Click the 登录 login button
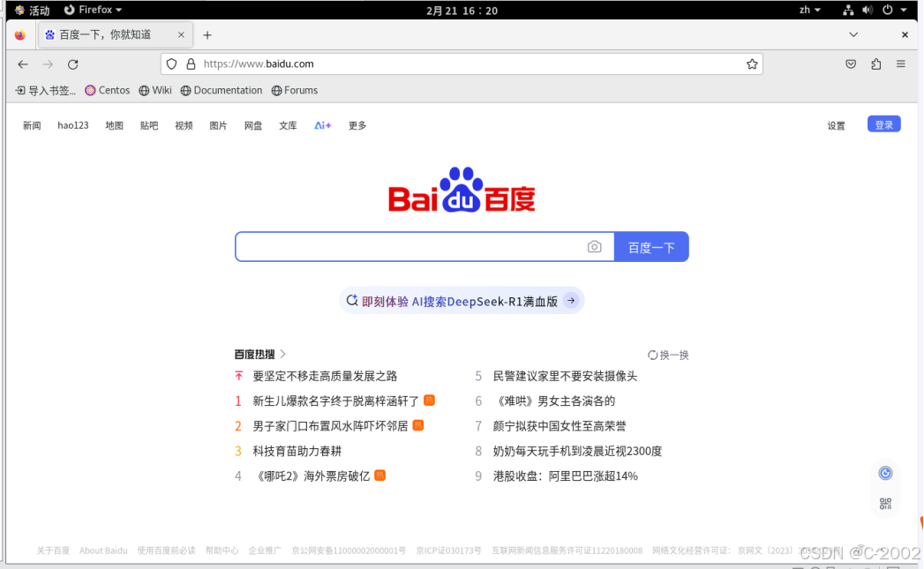924x569 pixels. 884,125
